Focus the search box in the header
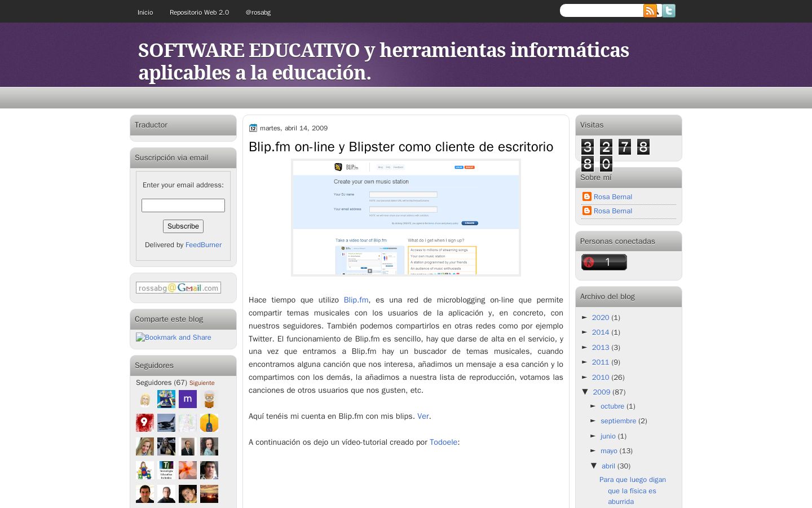Screen dimensions: 812x508 click(x=602, y=11)
